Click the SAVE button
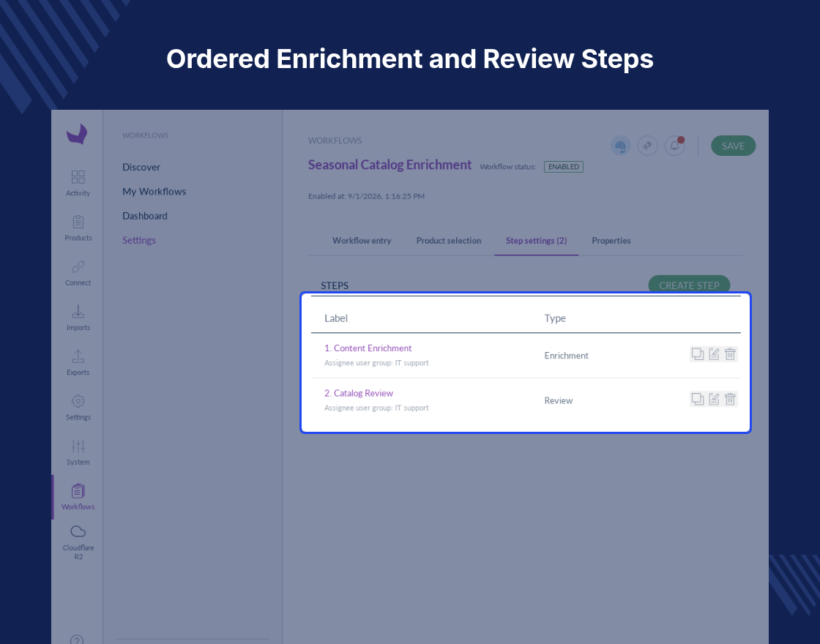Screen dimensions: 820x644 pos(733,146)
